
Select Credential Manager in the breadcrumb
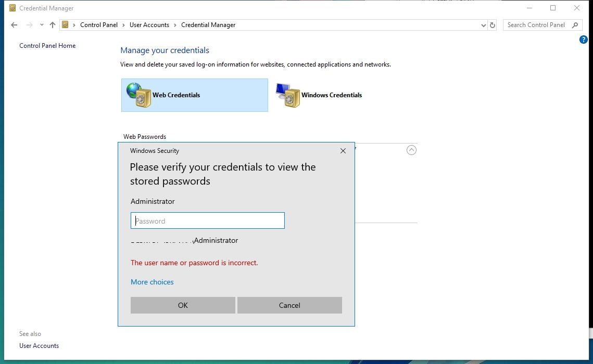pyautogui.click(x=208, y=25)
